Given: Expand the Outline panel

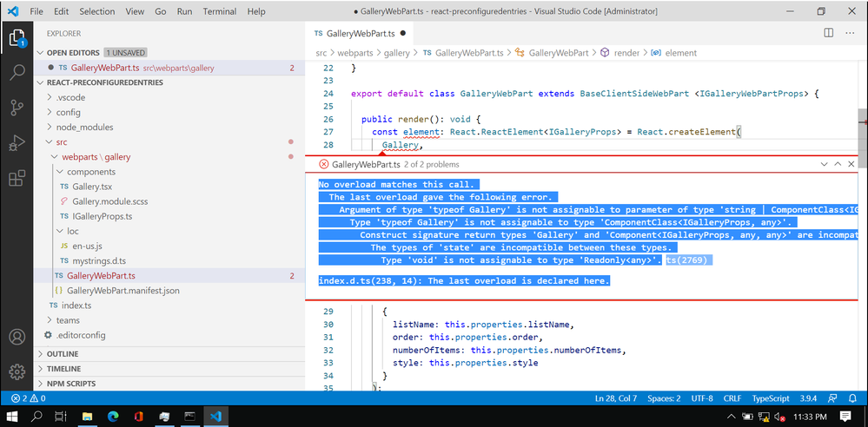Looking at the screenshot, I should pyautogui.click(x=169, y=354).
